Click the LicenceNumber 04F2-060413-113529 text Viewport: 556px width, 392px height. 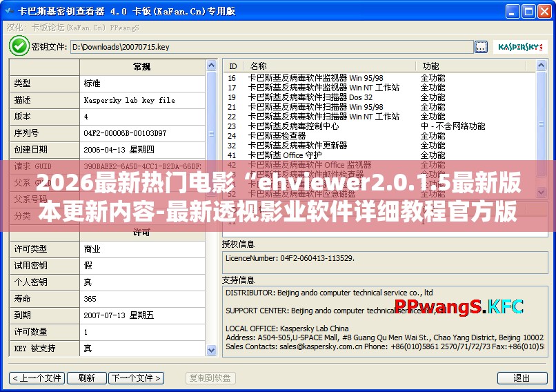[x=290, y=258]
